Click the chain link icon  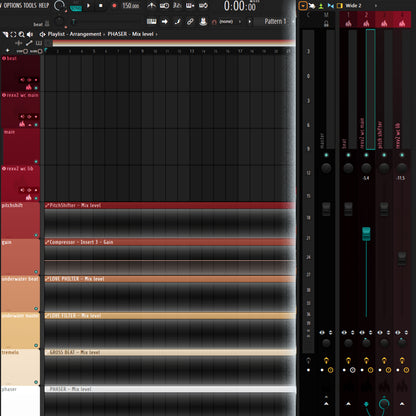tap(190, 21)
